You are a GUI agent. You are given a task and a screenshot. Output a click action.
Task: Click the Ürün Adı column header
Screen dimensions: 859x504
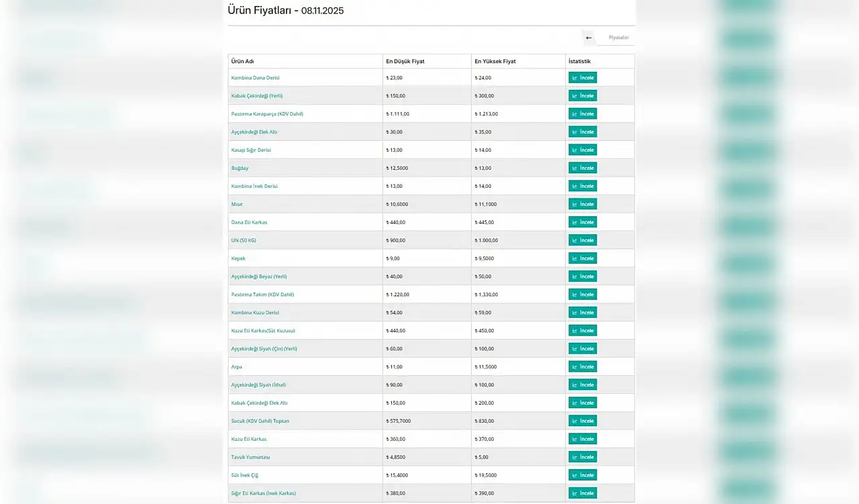pos(242,61)
